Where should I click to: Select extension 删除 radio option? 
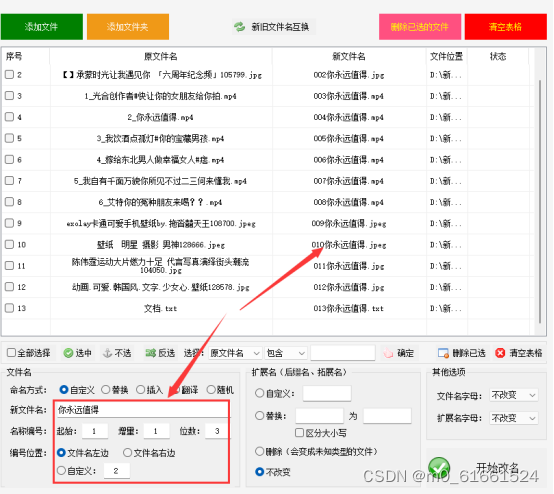click(x=260, y=451)
